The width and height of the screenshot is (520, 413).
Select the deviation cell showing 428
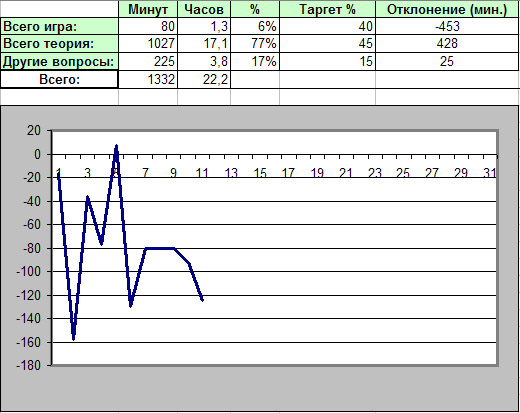click(x=447, y=44)
